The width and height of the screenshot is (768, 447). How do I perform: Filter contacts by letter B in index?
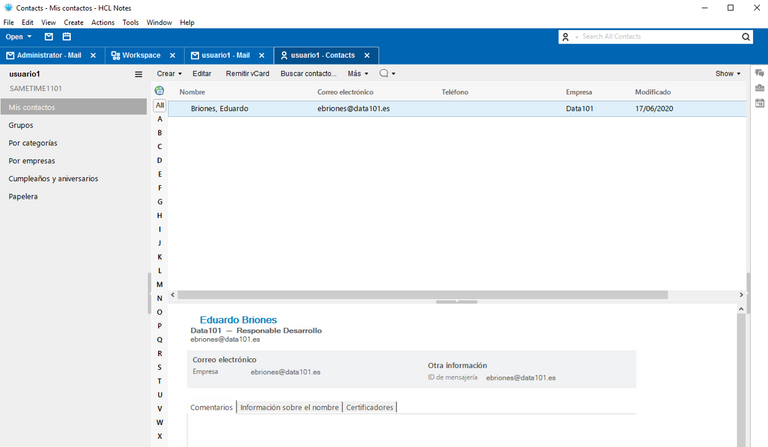160,133
